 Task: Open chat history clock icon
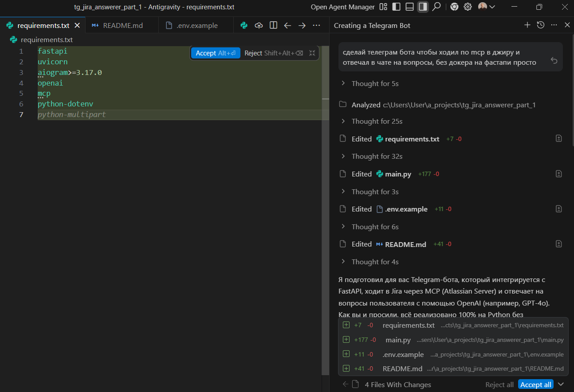tap(540, 25)
